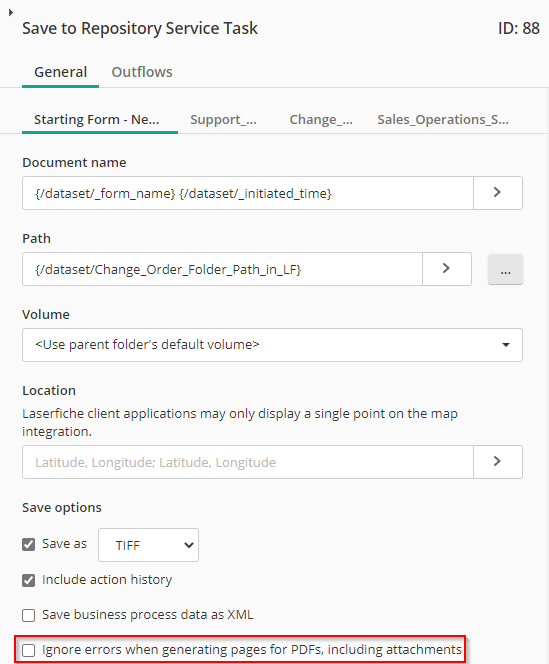Screen dimensions: 549x664
Task: Select the General tab
Action: coord(61,72)
